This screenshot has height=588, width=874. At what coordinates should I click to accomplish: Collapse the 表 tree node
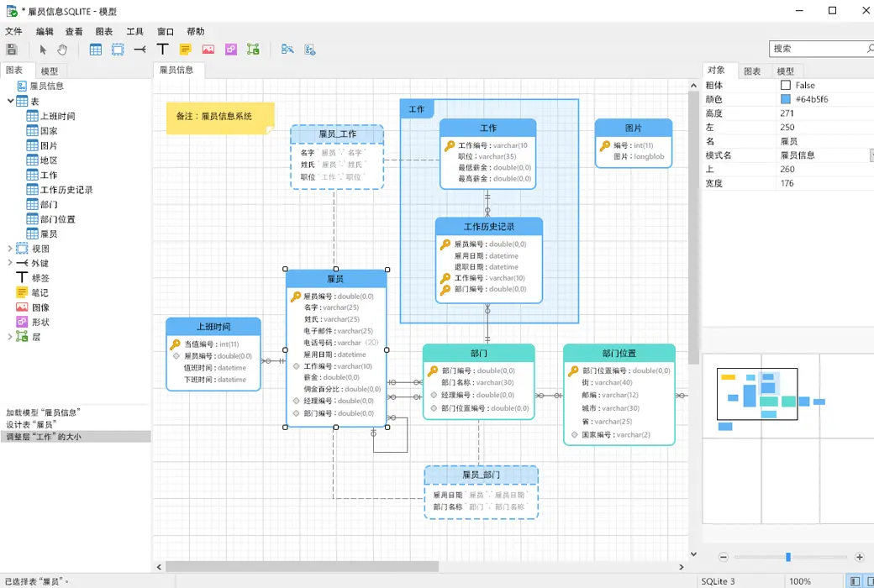coord(10,101)
